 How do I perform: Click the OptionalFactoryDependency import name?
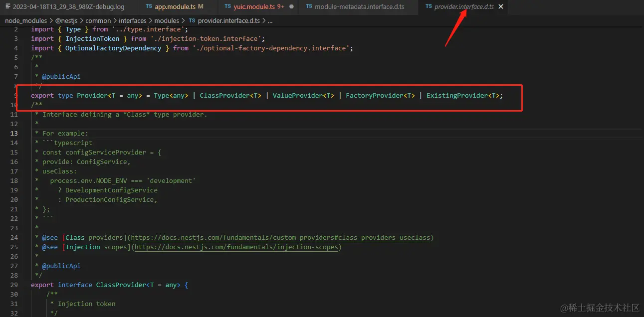(113, 48)
